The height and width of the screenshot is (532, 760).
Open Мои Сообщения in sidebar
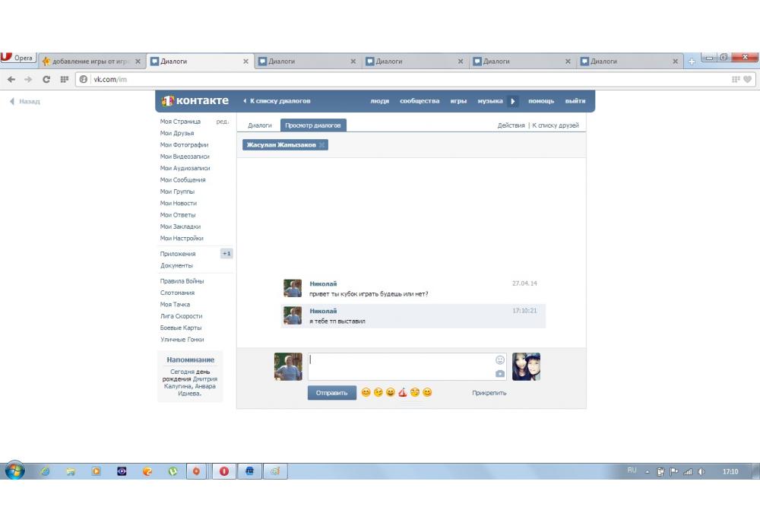click(182, 180)
